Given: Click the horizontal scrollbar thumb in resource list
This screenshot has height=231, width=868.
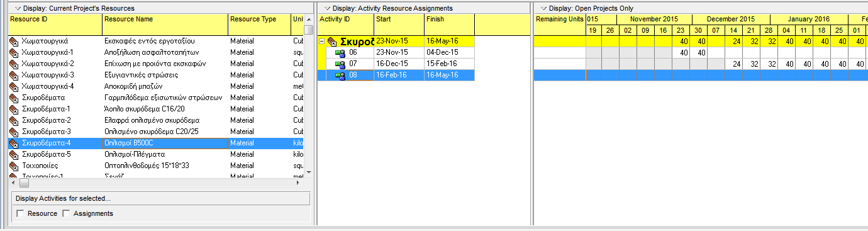Looking at the screenshot, I should (x=24, y=183).
